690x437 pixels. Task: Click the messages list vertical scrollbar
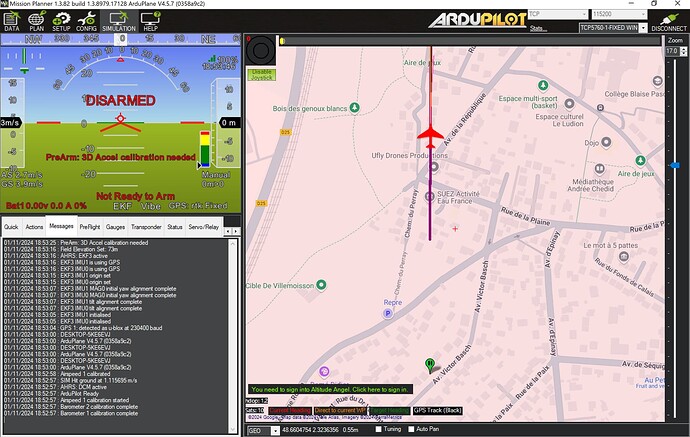click(x=233, y=336)
